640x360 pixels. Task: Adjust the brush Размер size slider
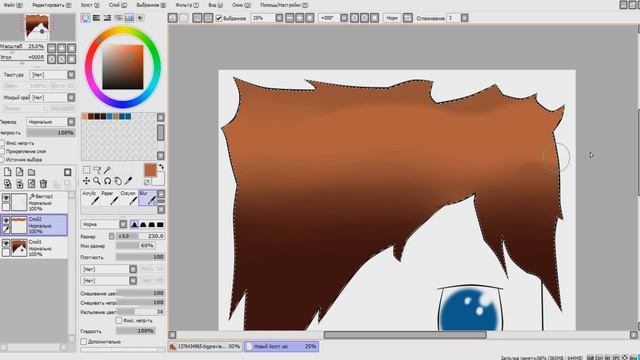click(140, 236)
